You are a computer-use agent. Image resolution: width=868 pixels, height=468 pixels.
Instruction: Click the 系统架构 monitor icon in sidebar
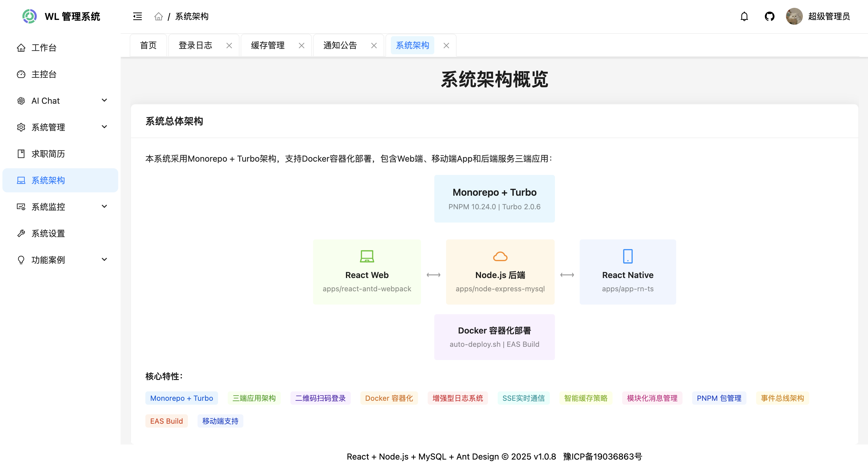(21, 180)
